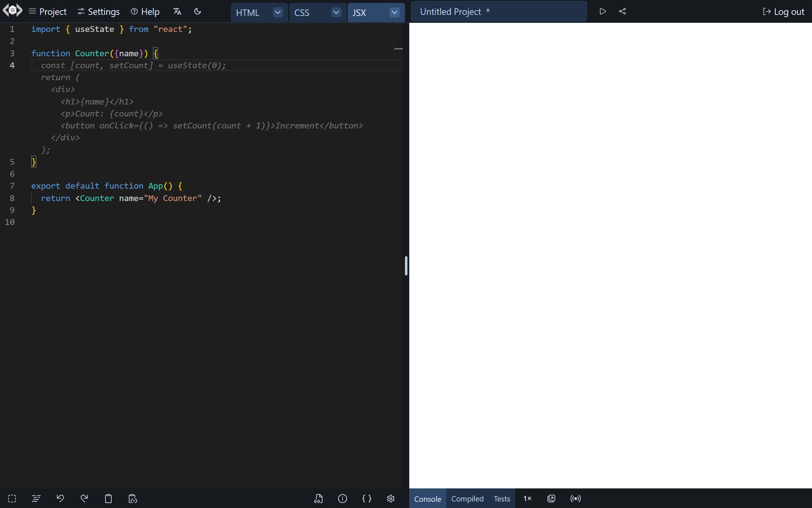Open editor settings with the gear icon
The image size is (812, 508).
390,499
